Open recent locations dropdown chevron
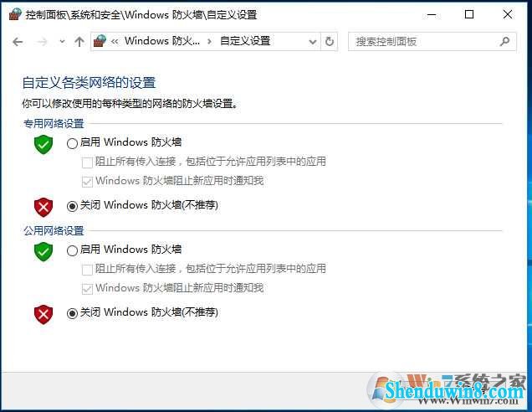532x412 pixels. coord(62,41)
